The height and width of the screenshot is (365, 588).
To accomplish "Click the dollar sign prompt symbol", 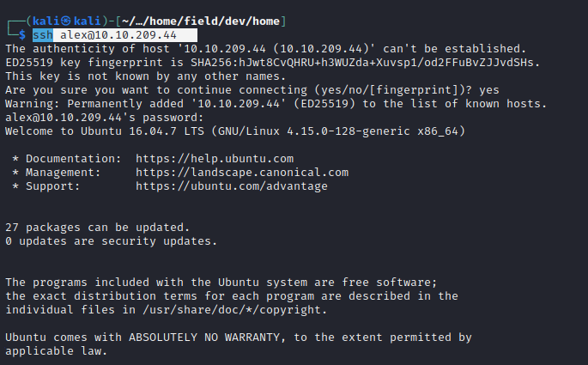I will 22,34.
